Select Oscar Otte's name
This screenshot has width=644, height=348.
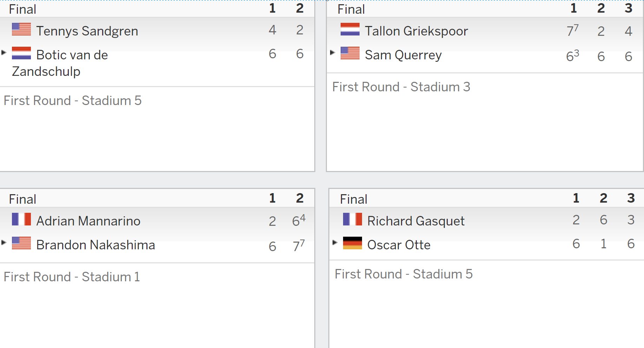click(x=399, y=245)
